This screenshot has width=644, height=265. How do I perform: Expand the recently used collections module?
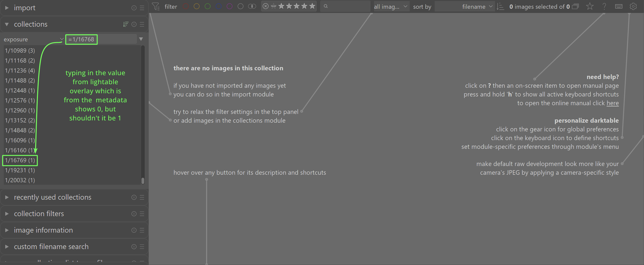tap(52, 197)
